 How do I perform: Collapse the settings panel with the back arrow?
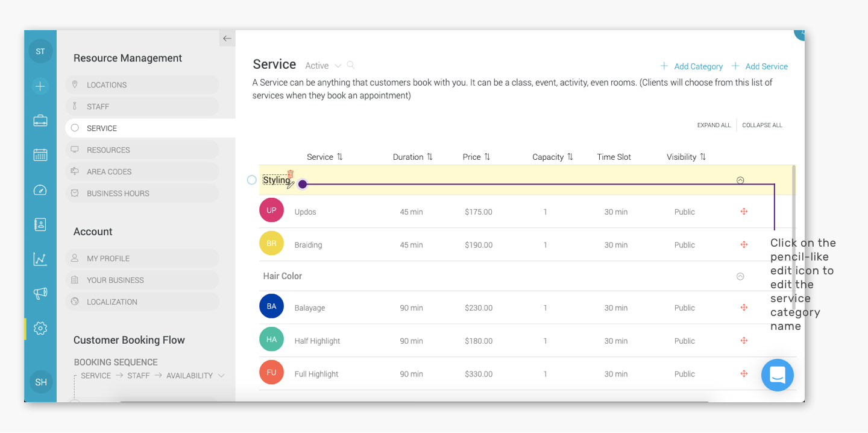coord(227,39)
